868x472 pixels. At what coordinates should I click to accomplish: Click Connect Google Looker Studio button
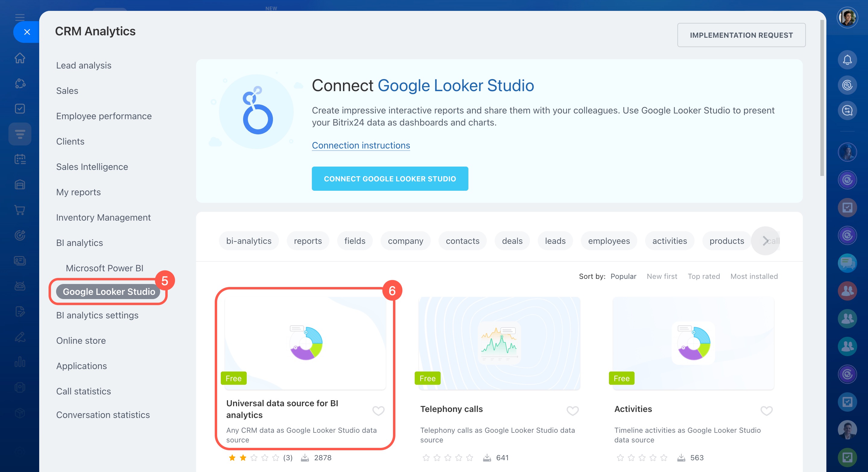coord(390,179)
